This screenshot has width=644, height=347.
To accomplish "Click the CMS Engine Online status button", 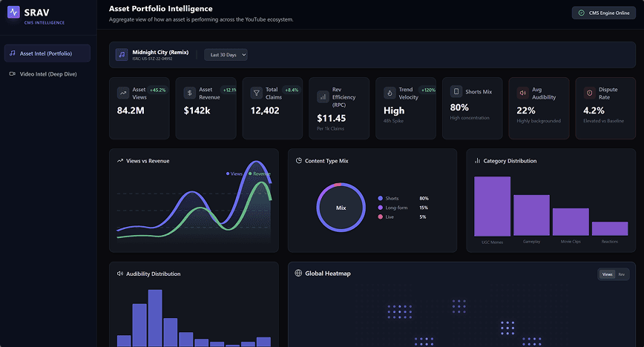I will point(604,13).
